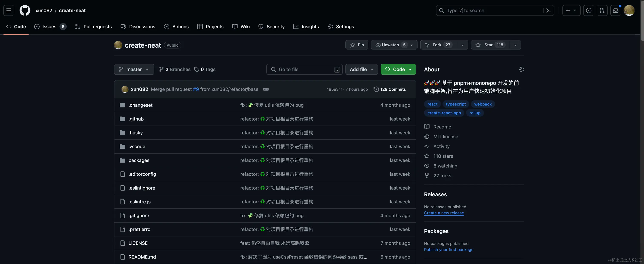Edit About section via gear icon

(521, 69)
